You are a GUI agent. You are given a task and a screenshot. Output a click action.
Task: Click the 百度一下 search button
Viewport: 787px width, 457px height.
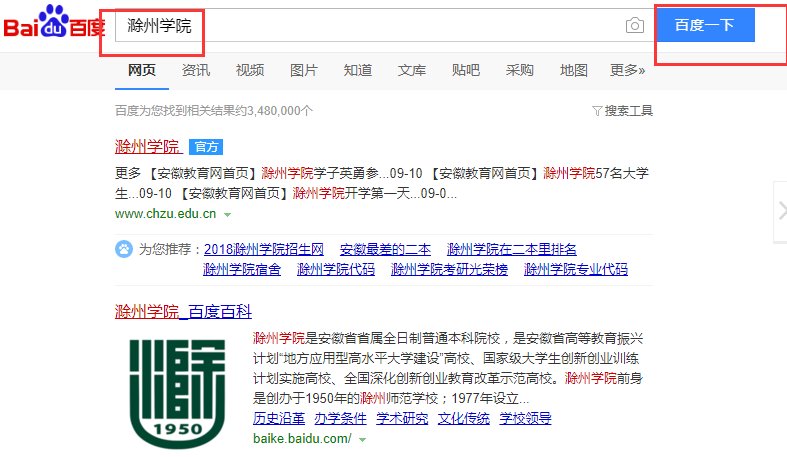(x=705, y=25)
